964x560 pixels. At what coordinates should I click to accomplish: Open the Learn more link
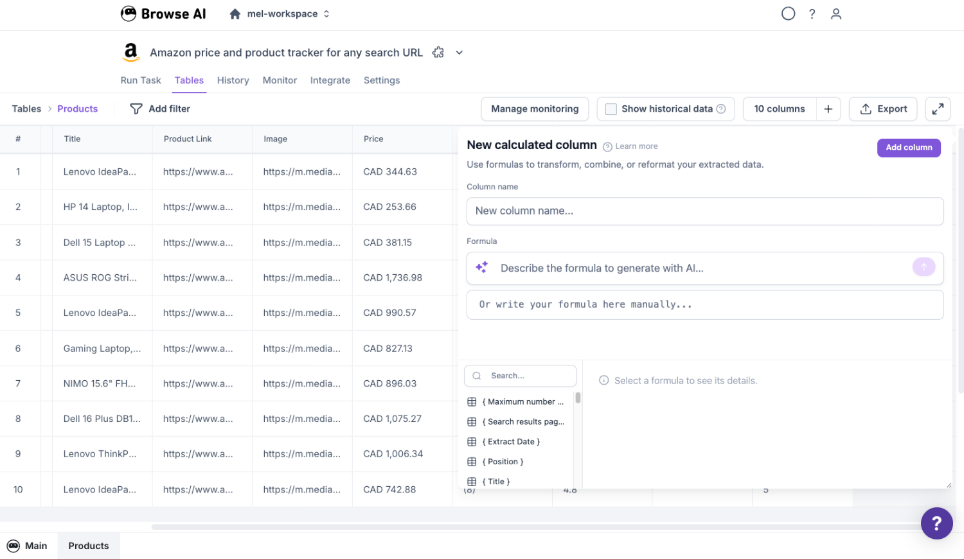[630, 146]
